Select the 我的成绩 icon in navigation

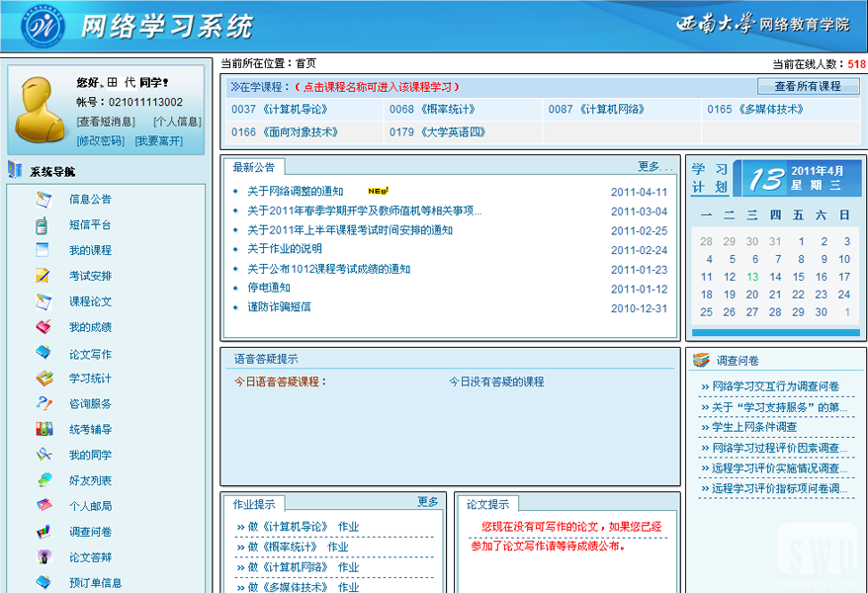point(43,327)
